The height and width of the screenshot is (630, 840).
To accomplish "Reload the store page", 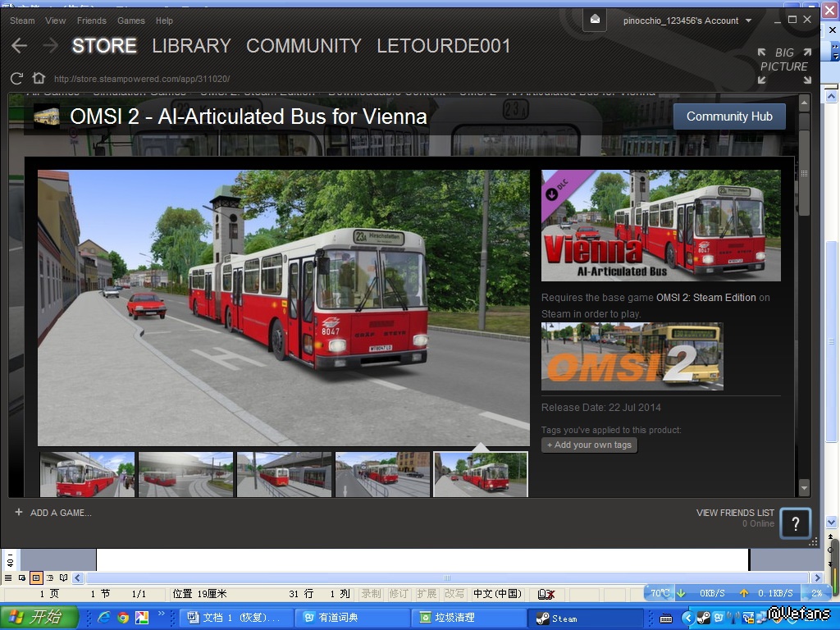I will pos(16,79).
